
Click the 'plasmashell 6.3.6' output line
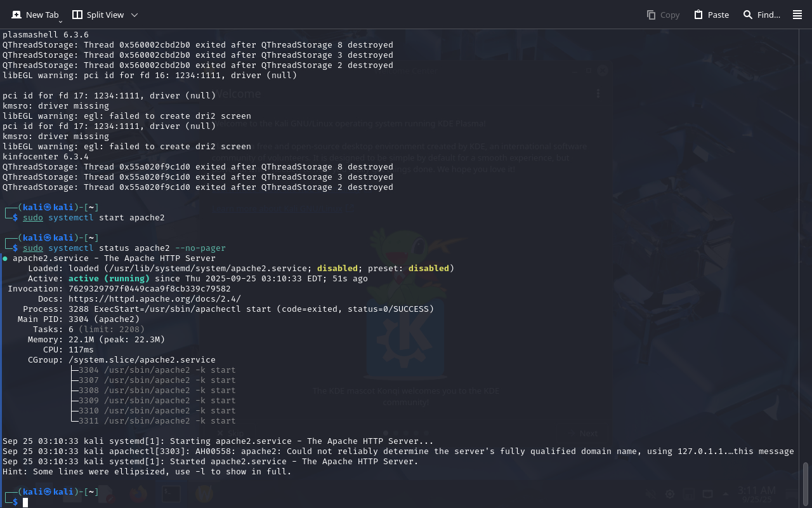[x=46, y=35]
